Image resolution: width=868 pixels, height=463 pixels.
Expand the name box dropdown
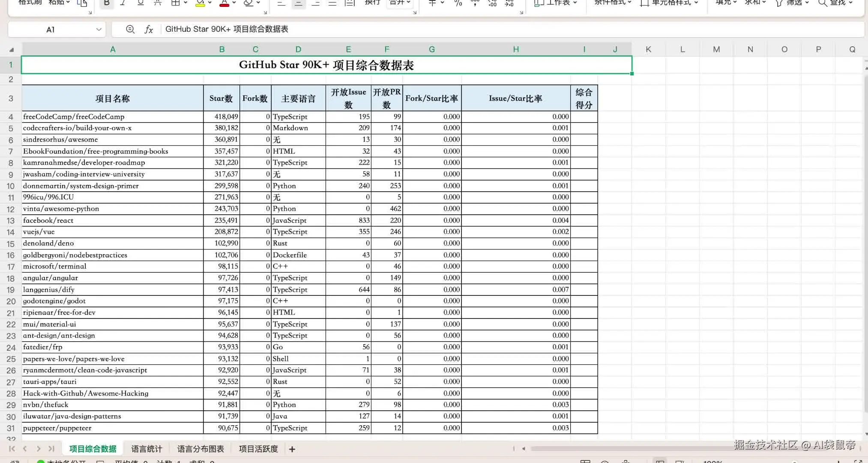tap(99, 30)
